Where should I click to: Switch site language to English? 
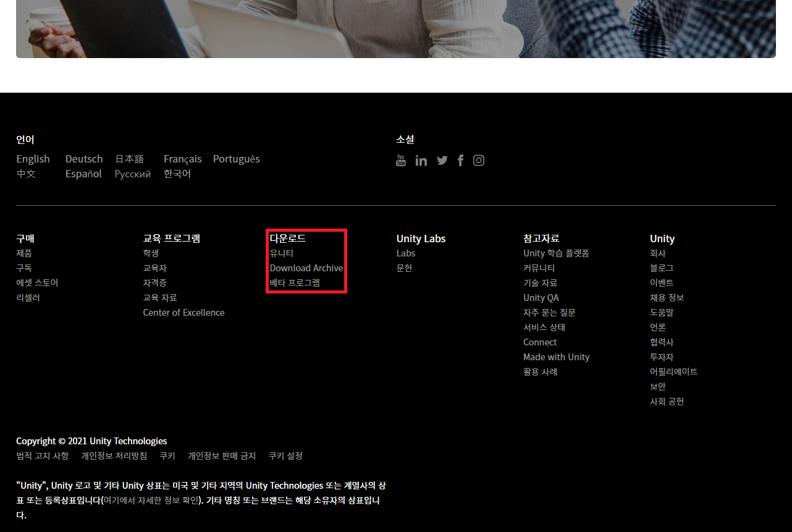(33, 159)
